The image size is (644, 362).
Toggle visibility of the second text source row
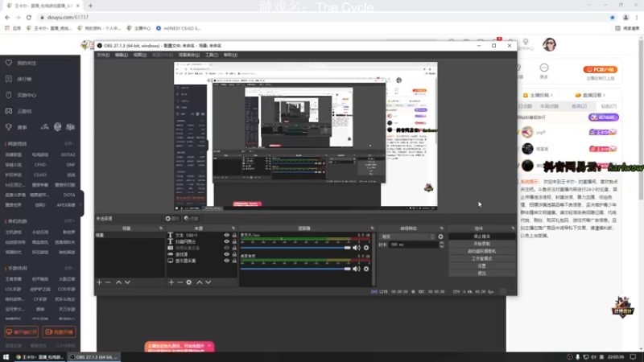[227, 242]
